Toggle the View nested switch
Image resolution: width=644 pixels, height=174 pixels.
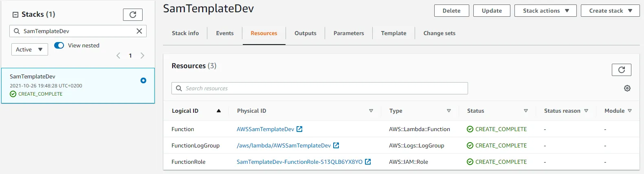(x=59, y=45)
